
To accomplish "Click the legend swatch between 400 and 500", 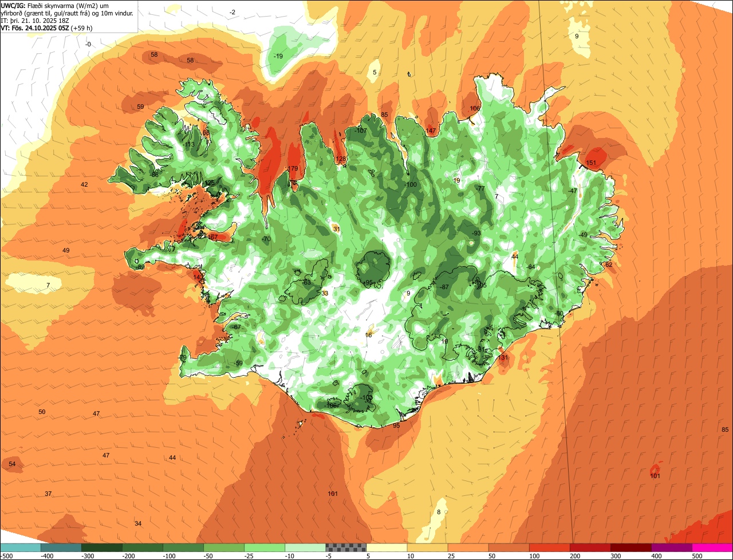I will [671, 547].
